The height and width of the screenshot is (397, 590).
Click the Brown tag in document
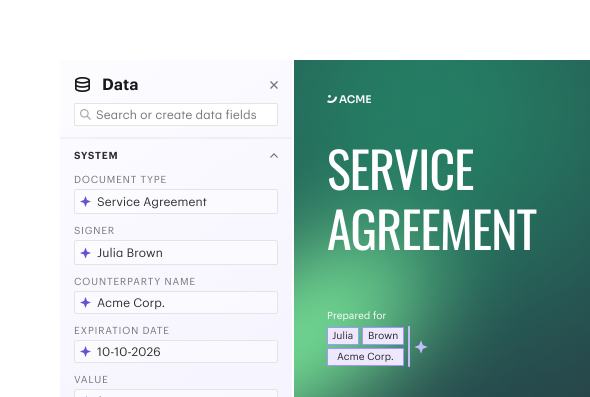pos(383,336)
